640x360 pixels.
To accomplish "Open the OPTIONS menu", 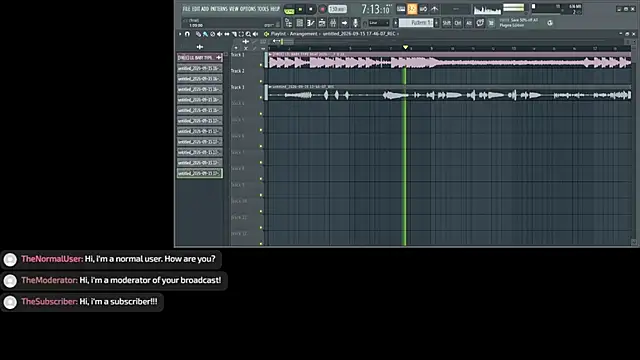I will [x=248, y=9].
